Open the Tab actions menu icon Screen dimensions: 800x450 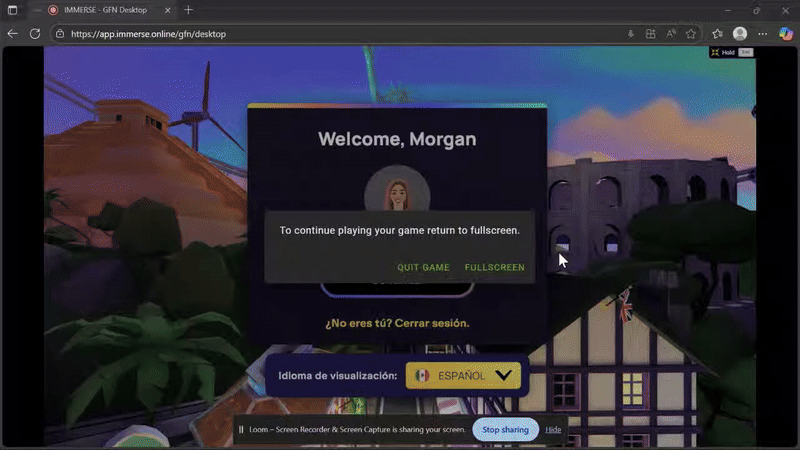point(12,10)
